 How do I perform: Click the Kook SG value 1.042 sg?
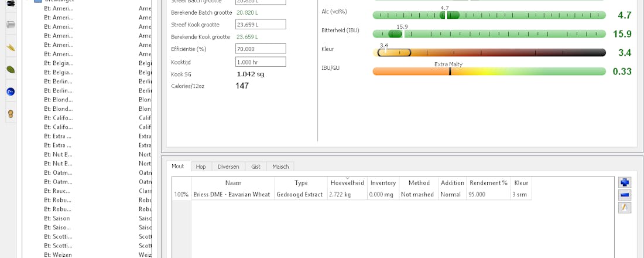[x=251, y=74]
